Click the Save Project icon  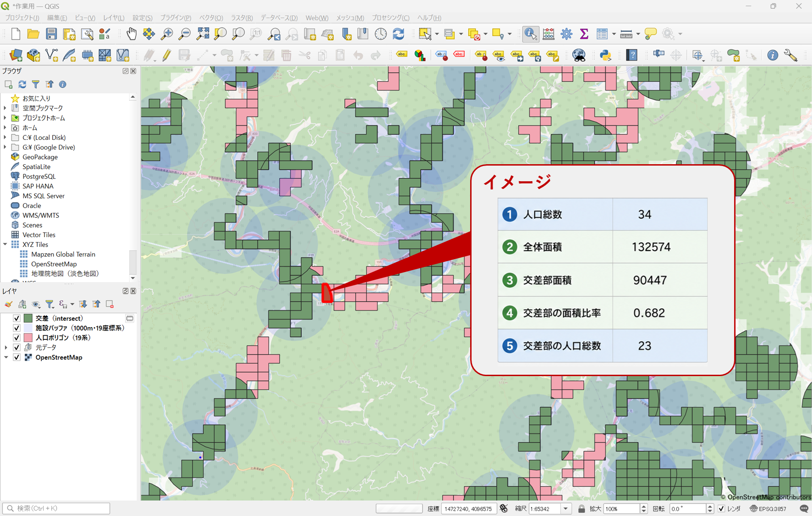[51, 34]
